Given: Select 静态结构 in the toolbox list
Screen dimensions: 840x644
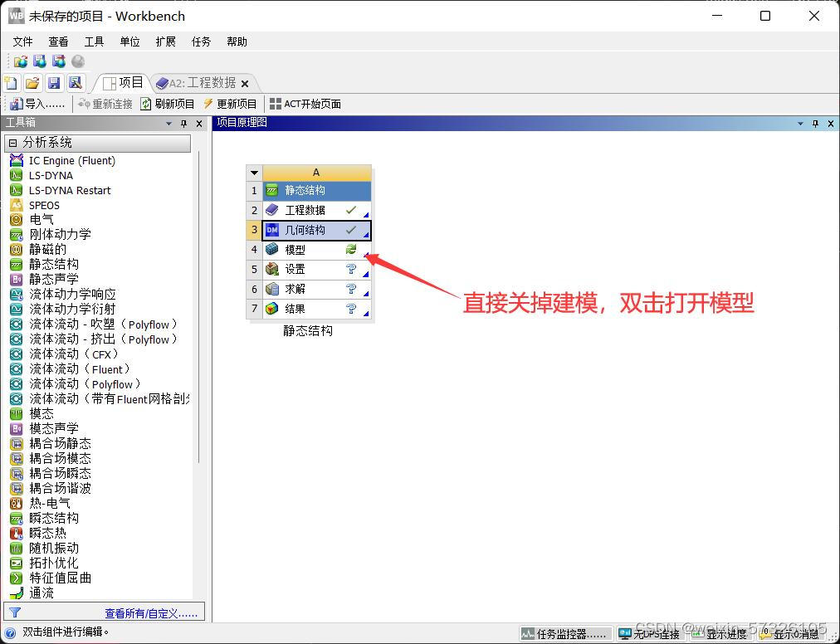Looking at the screenshot, I should coord(54,264).
